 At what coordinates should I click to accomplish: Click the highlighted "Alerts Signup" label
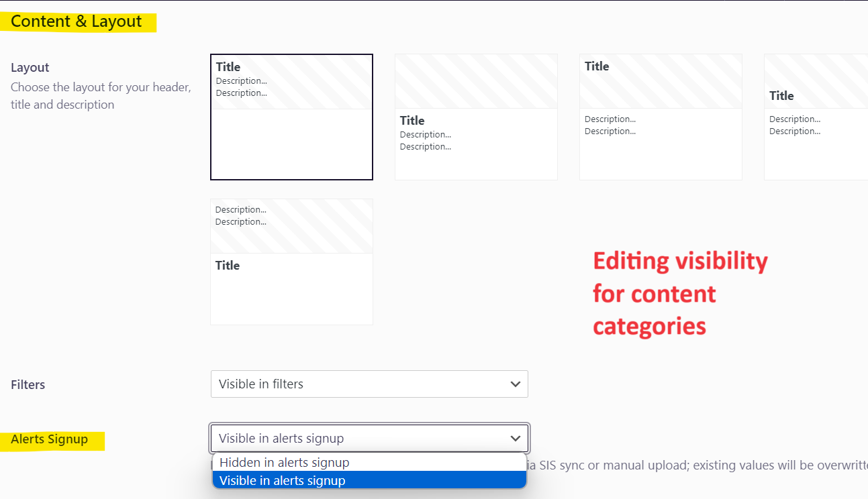pyautogui.click(x=50, y=440)
